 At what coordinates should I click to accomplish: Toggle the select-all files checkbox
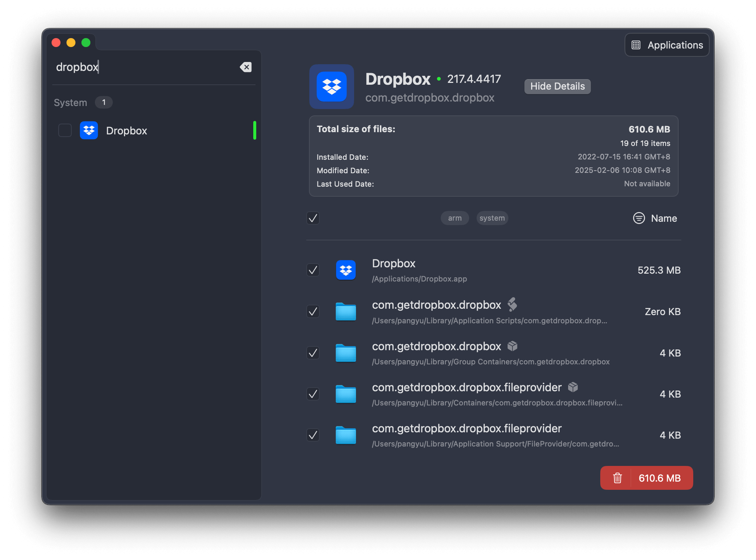tap(313, 218)
